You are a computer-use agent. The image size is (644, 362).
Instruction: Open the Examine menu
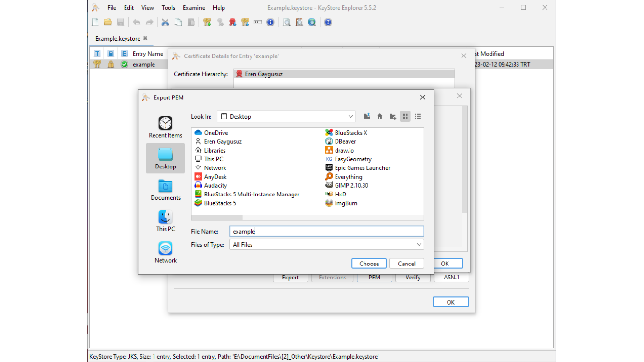194,8
